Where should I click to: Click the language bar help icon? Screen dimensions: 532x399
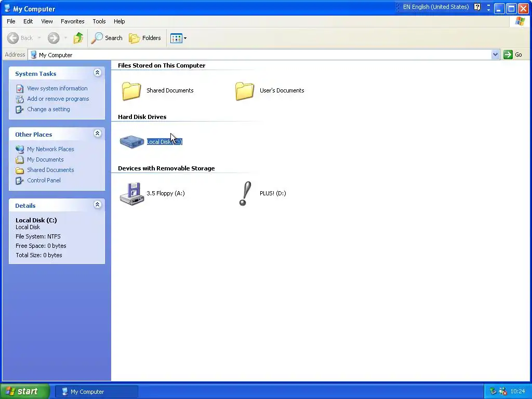point(477,7)
